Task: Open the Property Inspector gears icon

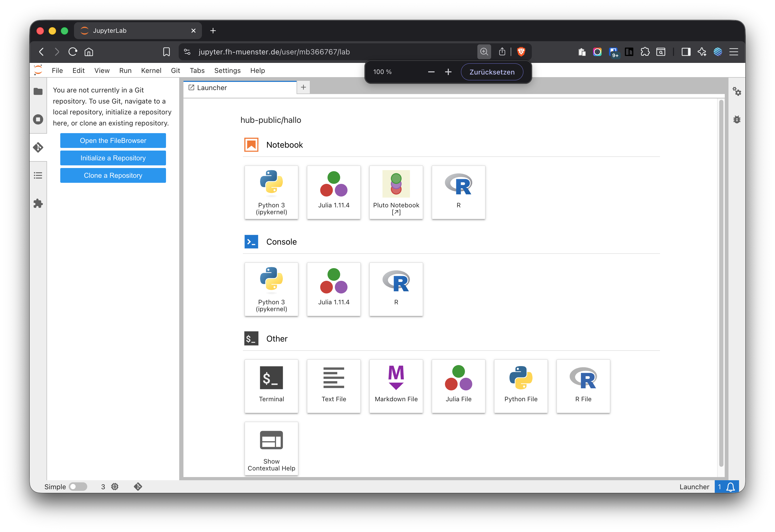Action: pyautogui.click(x=737, y=91)
